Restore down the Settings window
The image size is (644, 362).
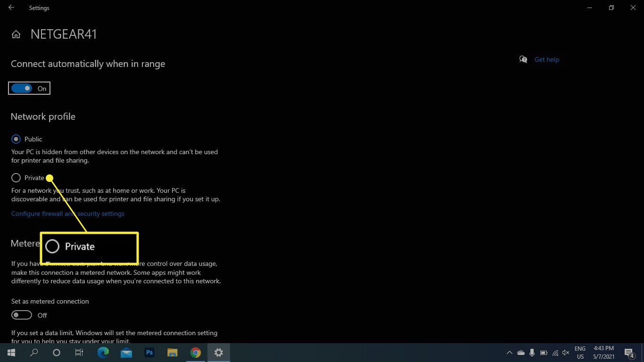[611, 8]
